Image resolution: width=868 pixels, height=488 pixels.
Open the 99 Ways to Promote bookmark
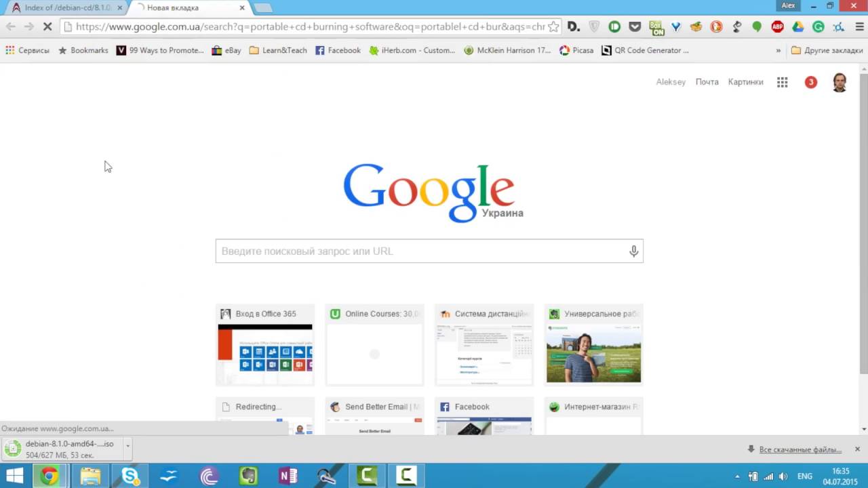(x=160, y=50)
